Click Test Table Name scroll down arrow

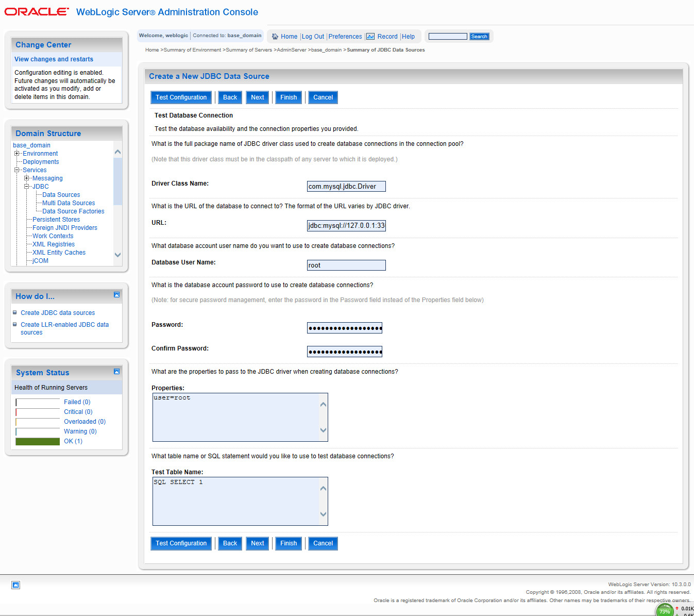[x=323, y=514]
